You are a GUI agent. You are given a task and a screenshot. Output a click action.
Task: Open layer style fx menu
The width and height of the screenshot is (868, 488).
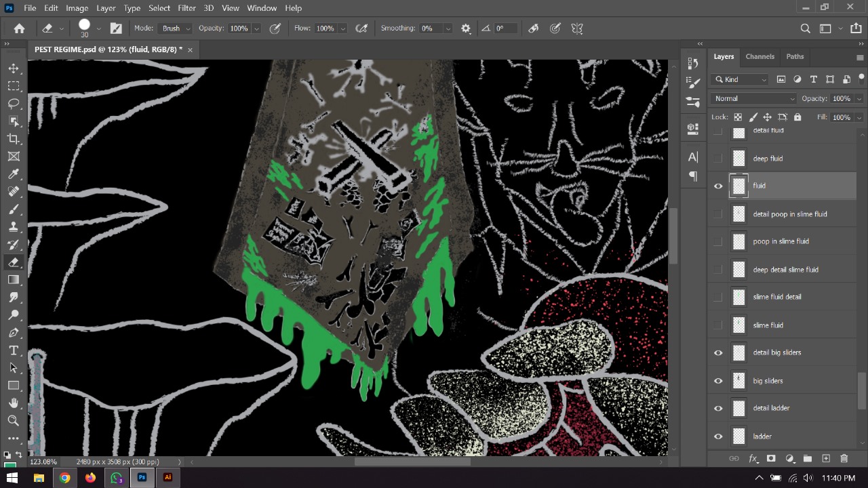753,459
